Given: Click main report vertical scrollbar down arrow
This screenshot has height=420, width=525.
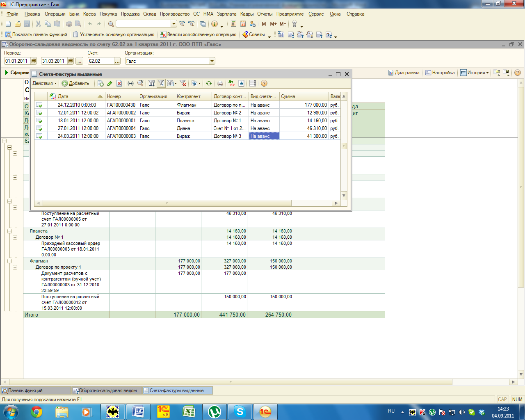Looking at the screenshot, I should (x=521, y=374).
